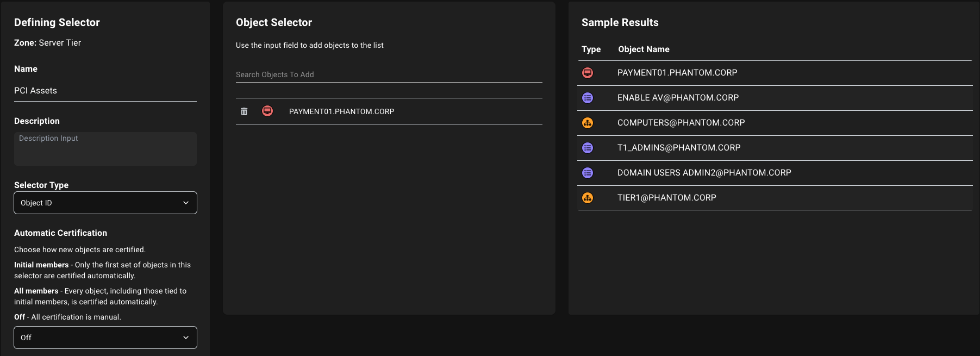Select COMPUTERS@PHANTOM.CORP result row

(775, 123)
